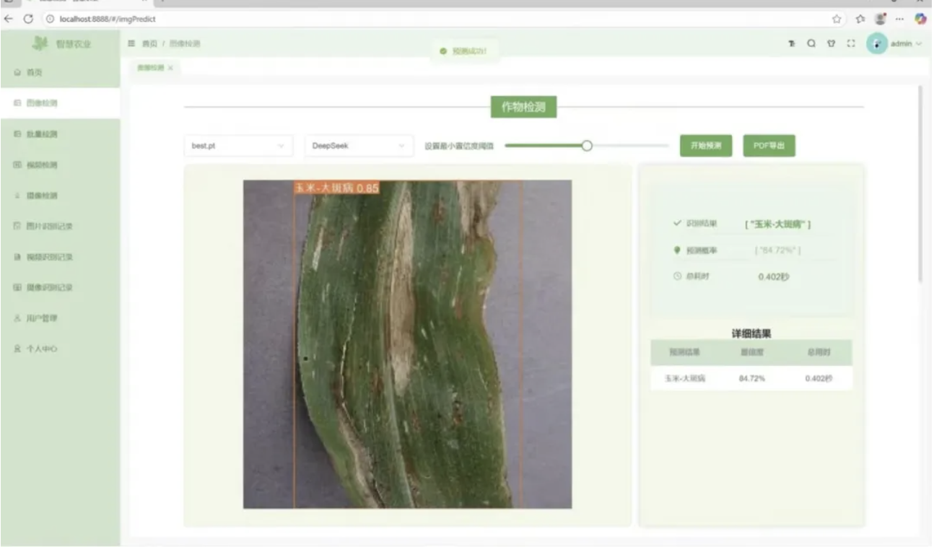The image size is (947, 560).
Task: Open 视频检测 in the sidebar
Action: (60, 165)
